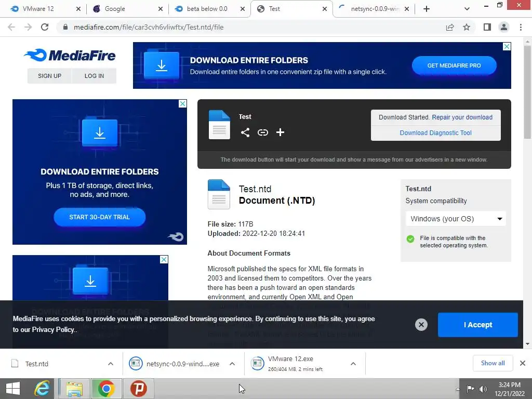Open the browser side panel icon
This screenshot has height=399, width=532.
click(x=487, y=27)
